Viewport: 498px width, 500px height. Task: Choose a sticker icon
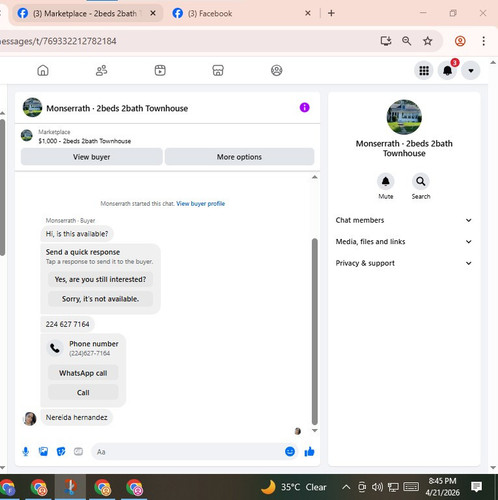click(x=61, y=452)
